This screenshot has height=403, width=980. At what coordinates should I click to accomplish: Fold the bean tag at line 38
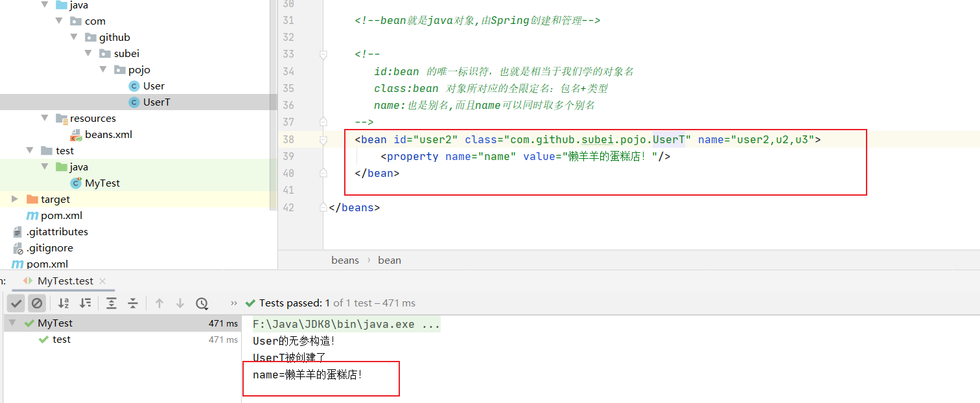(x=323, y=139)
